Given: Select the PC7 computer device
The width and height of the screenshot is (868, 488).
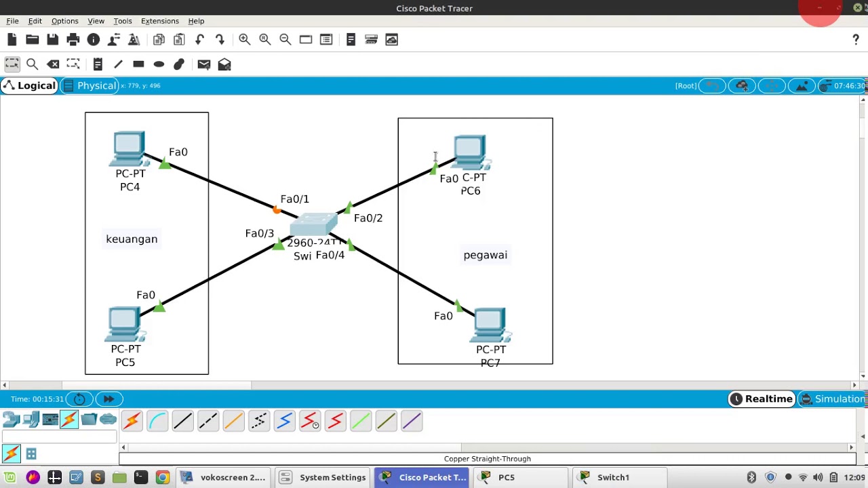Looking at the screenshot, I should tap(491, 325).
